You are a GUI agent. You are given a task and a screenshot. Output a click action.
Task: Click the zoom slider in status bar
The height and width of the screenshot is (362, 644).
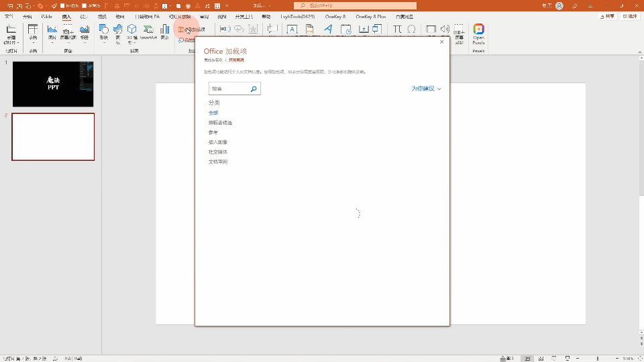click(598, 358)
